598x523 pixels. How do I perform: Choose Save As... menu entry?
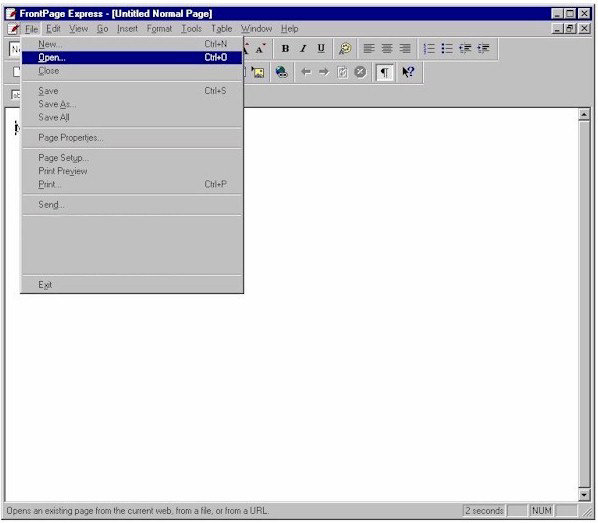[132, 104]
